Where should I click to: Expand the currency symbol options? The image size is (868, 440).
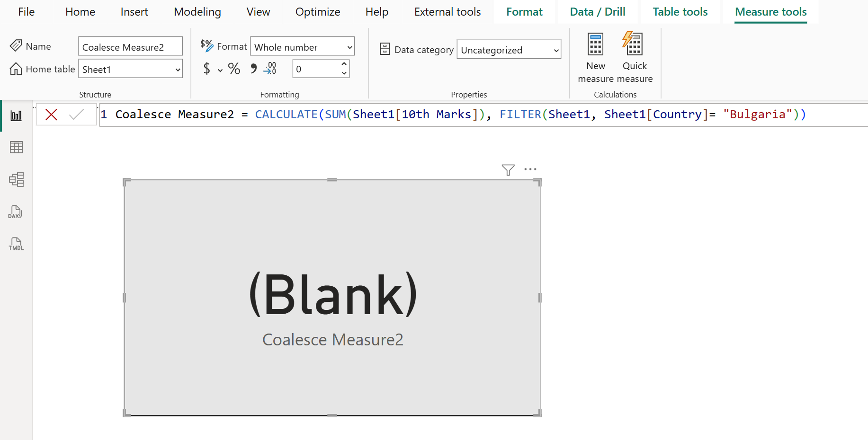coord(219,70)
